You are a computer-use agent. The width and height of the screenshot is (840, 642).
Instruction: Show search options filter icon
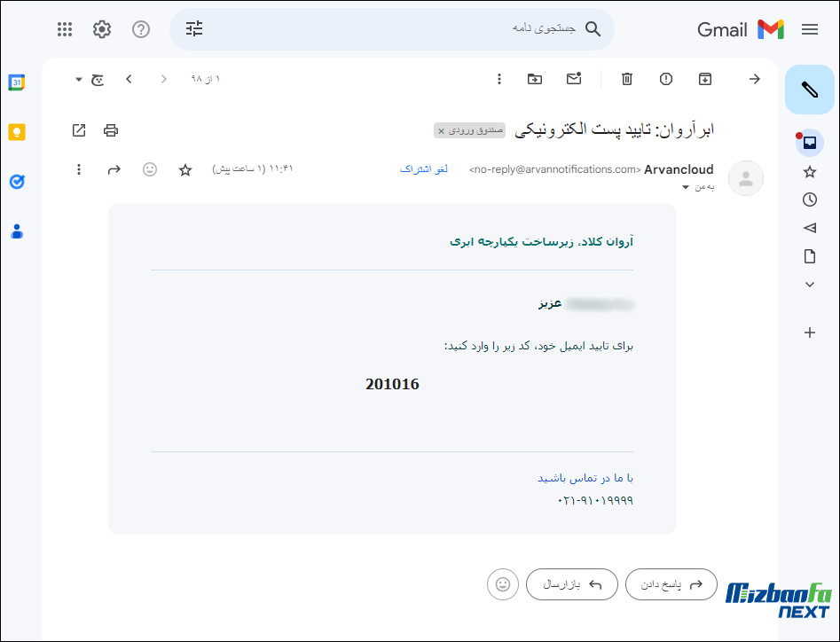coord(194,29)
